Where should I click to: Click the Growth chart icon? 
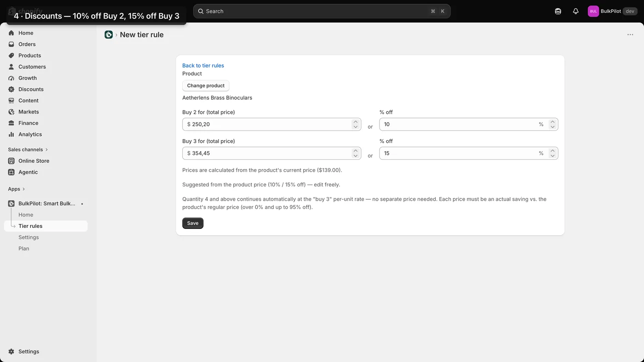[11, 78]
